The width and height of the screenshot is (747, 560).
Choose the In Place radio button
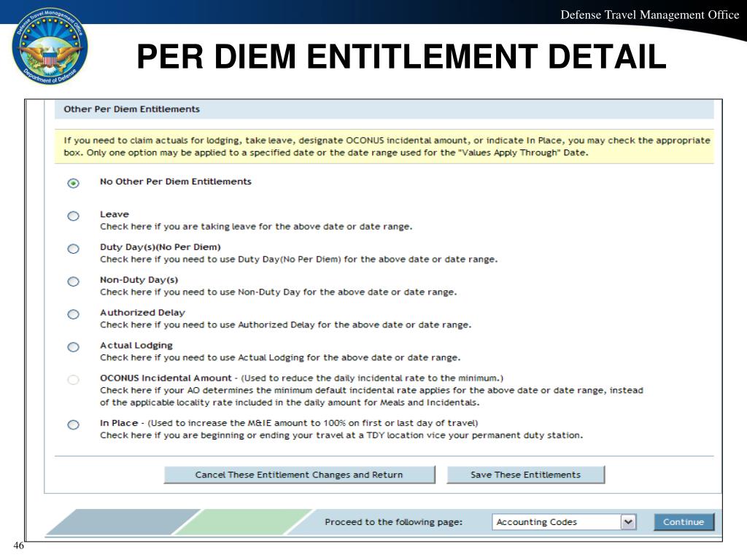click(73, 424)
